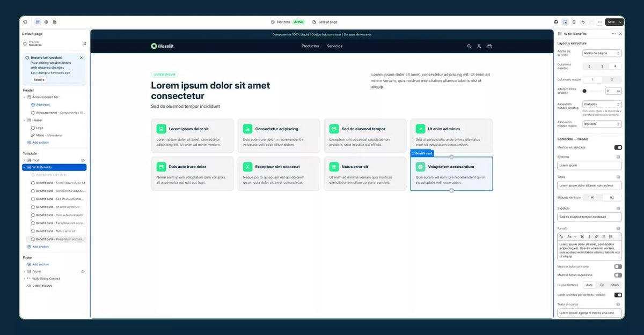Click the Subtítulo text field
Screen dimensions: 644x335
tap(589, 217)
